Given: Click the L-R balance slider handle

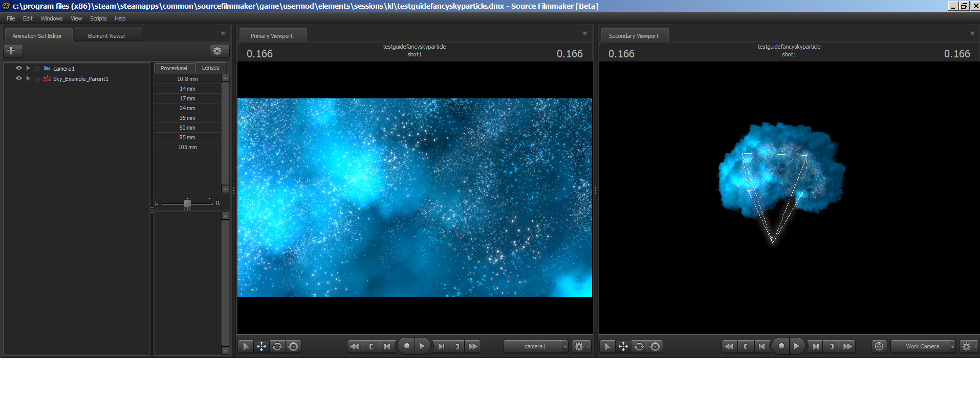Looking at the screenshot, I should tap(187, 203).
